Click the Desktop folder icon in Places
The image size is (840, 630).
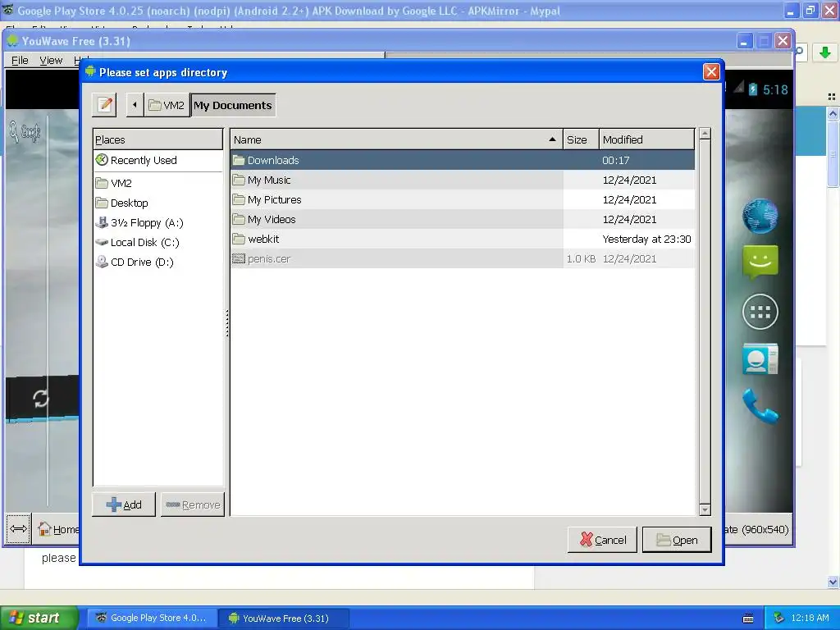pyautogui.click(x=102, y=203)
